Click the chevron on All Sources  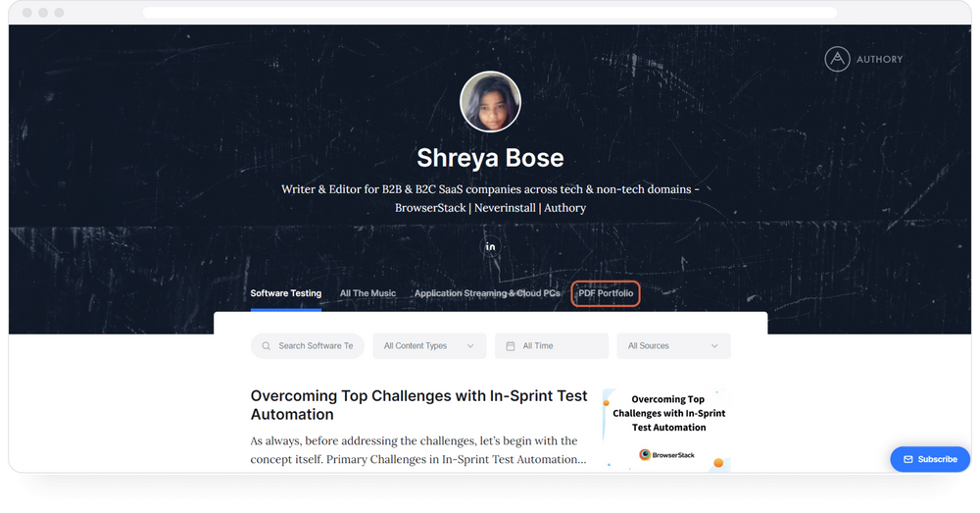pyautogui.click(x=714, y=346)
